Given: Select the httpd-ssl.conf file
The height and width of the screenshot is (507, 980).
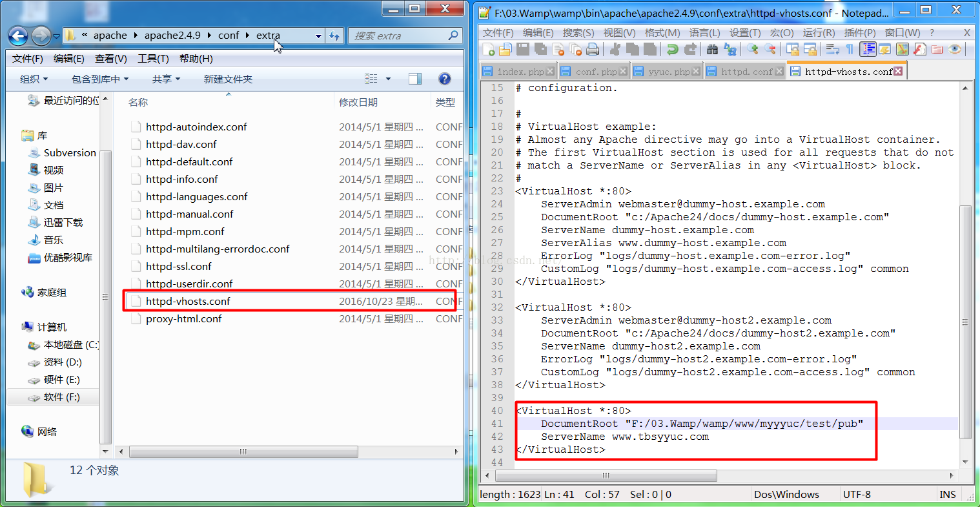Looking at the screenshot, I should click(179, 266).
